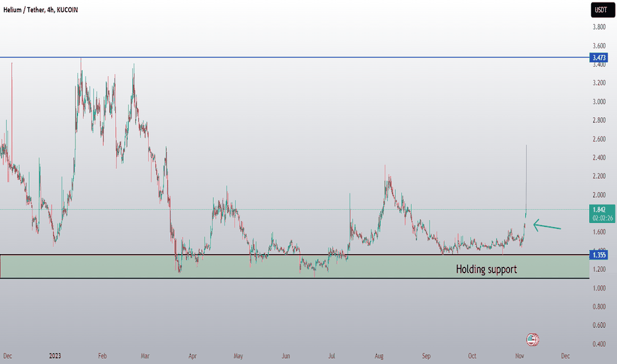Image resolution: width=617 pixels, height=364 pixels.
Task: Click the Helium / Tether, 4h, KUCOIN title
Action: point(40,10)
